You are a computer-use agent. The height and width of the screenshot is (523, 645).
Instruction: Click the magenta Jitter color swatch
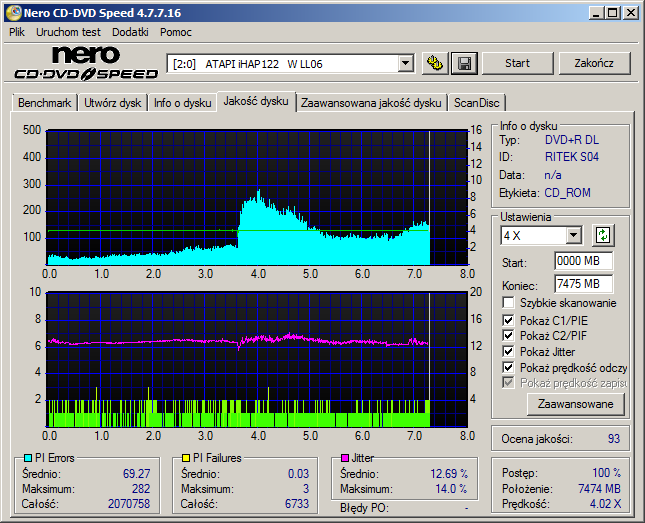coord(345,458)
